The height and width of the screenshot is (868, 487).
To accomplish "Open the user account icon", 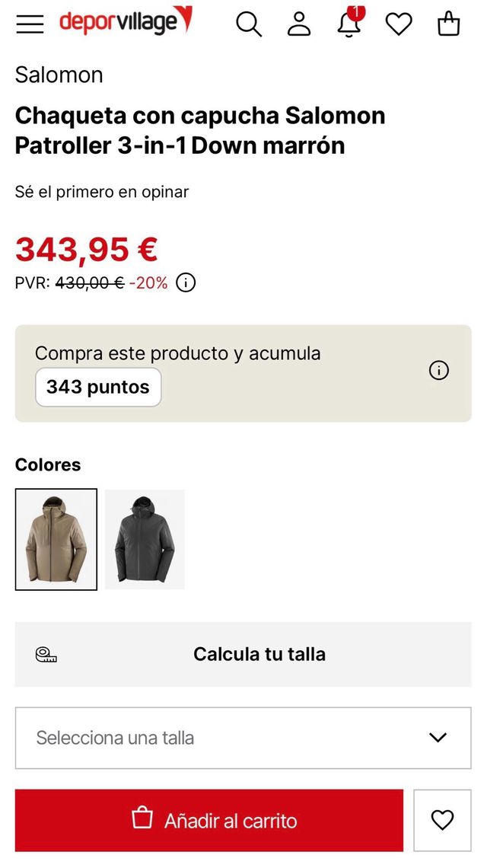I will coord(298,24).
